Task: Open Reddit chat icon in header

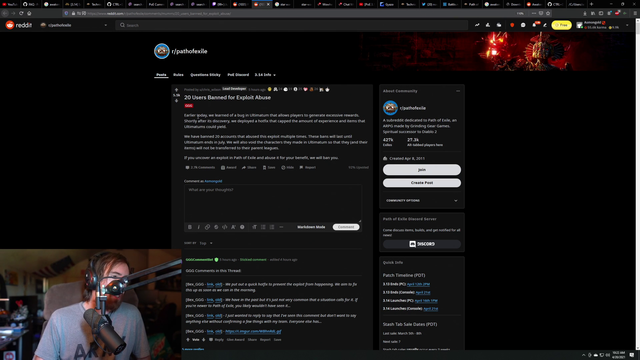Action: 523,25
